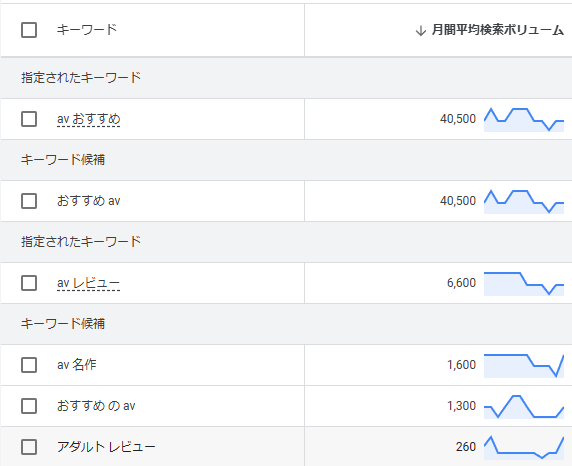Select the av レビュー row checkbox

[29, 283]
